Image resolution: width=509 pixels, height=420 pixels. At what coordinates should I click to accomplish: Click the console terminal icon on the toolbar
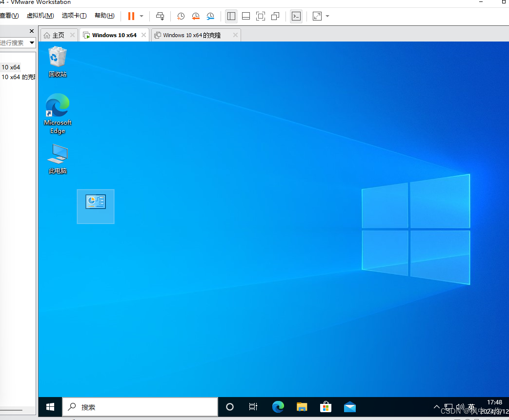click(x=296, y=16)
